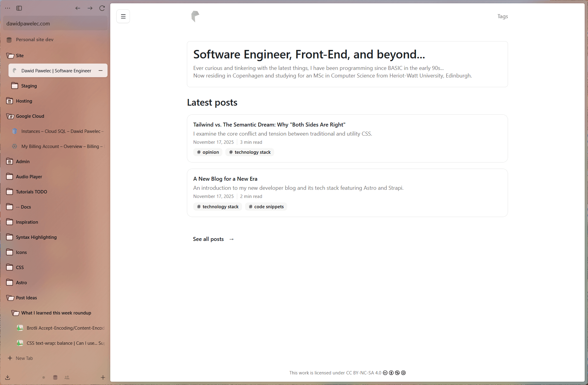The image size is (588, 385).
Task: Open the post A New Blog for a New Era
Action: click(225, 179)
